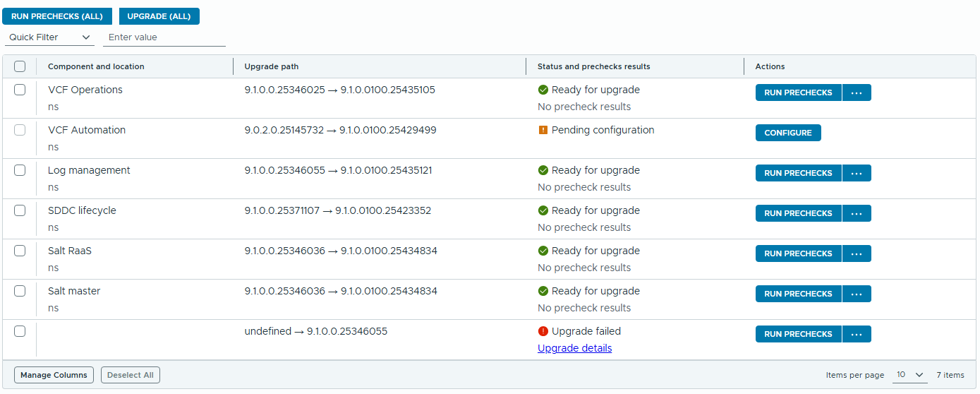The height and width of the screenshot is (394, 980).
Task: Click the Pending configuration status text
Action: [x=603, y=130]
